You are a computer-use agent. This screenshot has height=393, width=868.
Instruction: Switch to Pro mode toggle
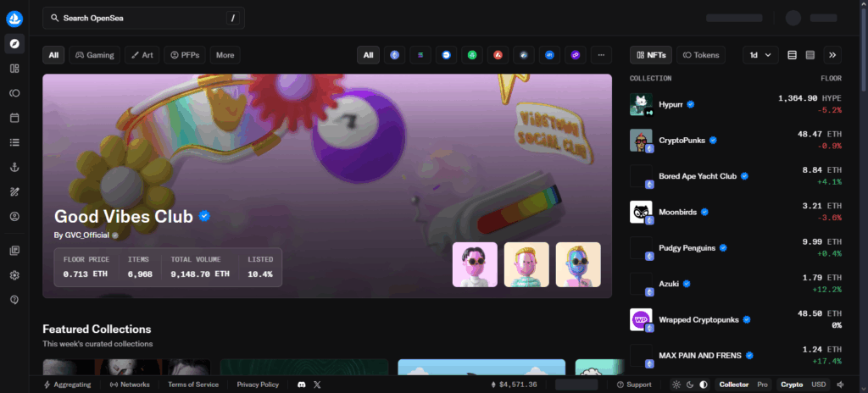[x=762, y=385]
